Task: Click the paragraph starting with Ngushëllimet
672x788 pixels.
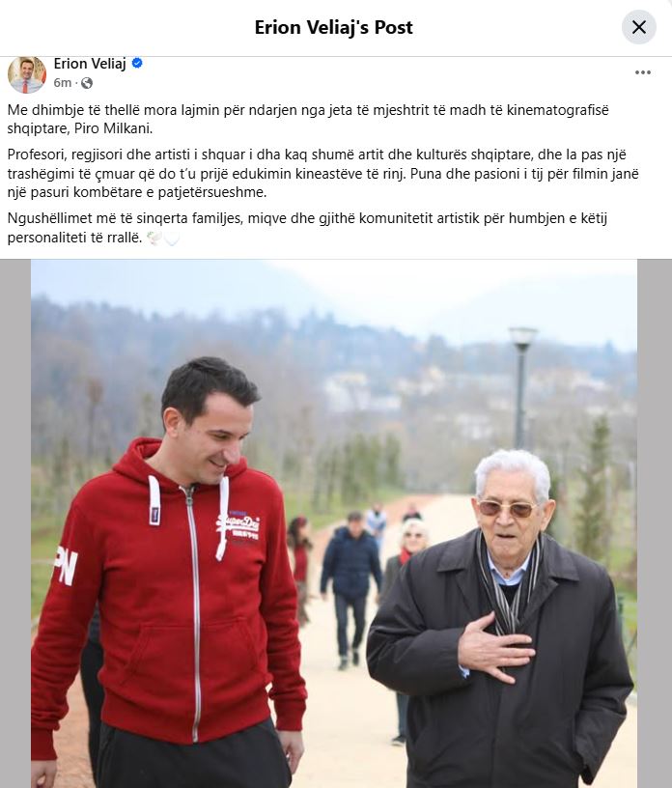Action: tap(308, 228)
